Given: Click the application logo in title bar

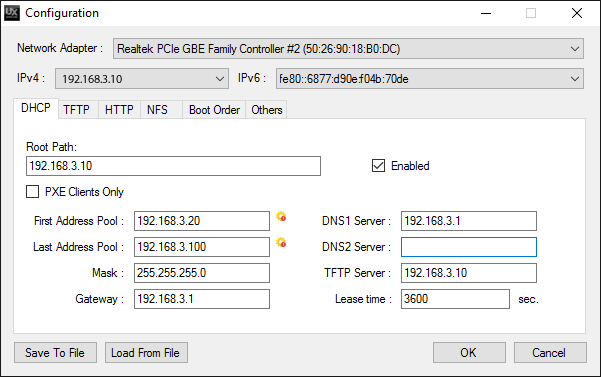Looking at the screenshot, I should coord(11,13).
